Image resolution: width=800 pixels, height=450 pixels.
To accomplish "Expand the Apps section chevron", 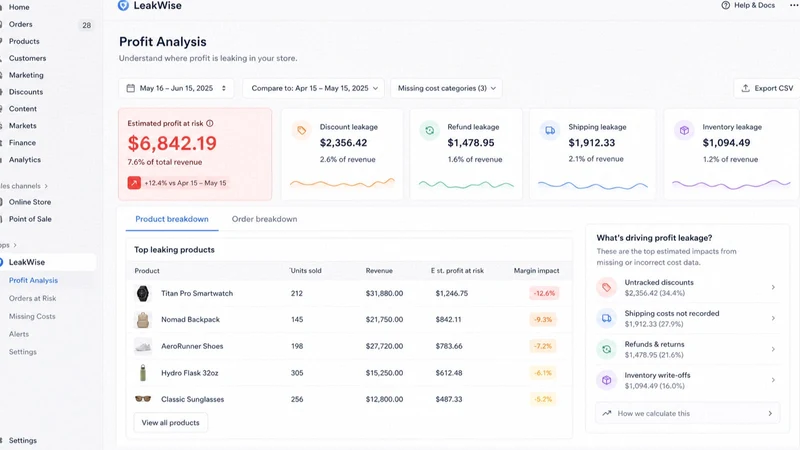I will click(x=15, y=245).
